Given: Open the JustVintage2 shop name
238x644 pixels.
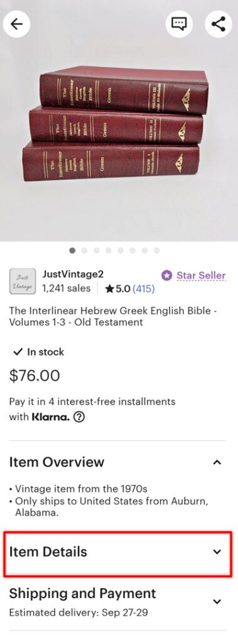Looking at the screenshot, I should coord(73,274).
